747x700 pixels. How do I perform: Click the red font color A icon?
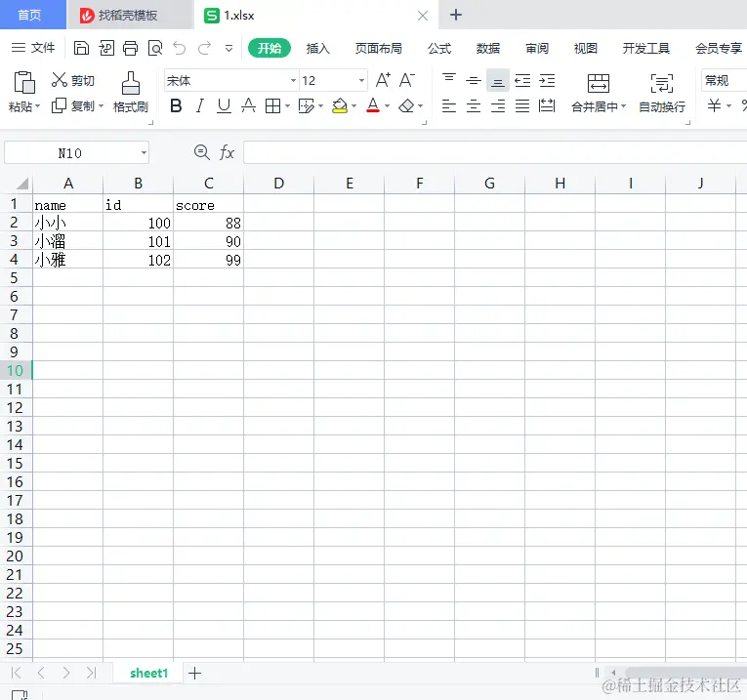click(373, 105)
